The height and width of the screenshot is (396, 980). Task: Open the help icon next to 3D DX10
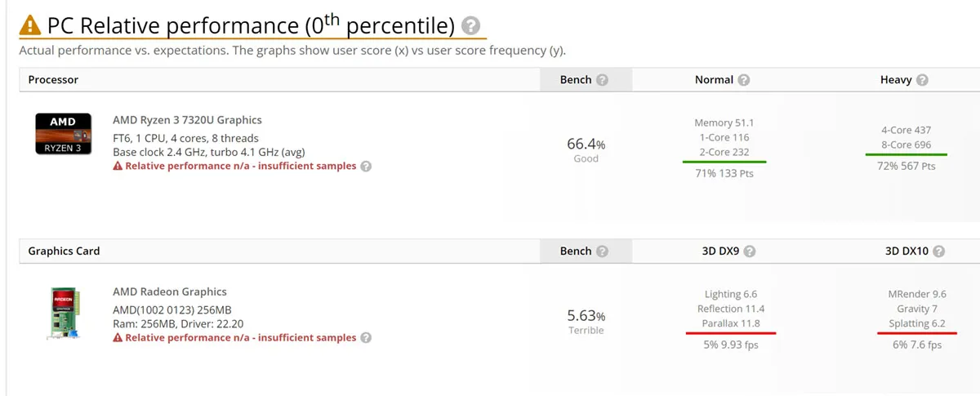(x=938, y=251)
